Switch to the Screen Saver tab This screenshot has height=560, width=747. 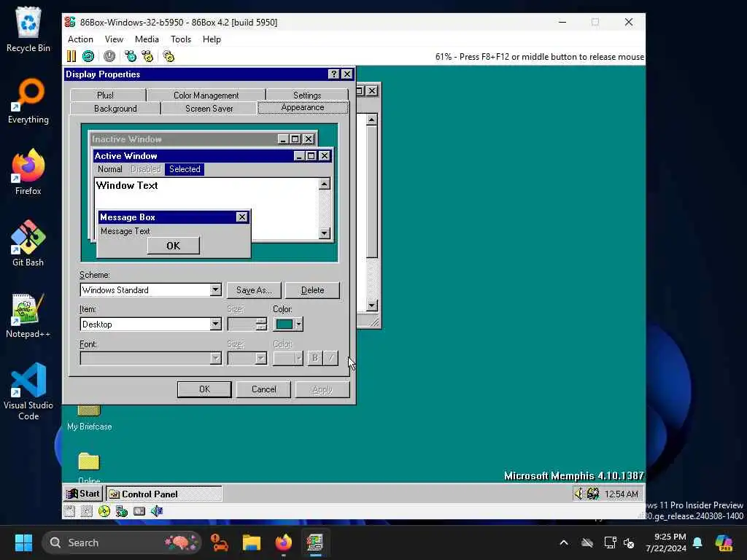[x=209, y=109]
